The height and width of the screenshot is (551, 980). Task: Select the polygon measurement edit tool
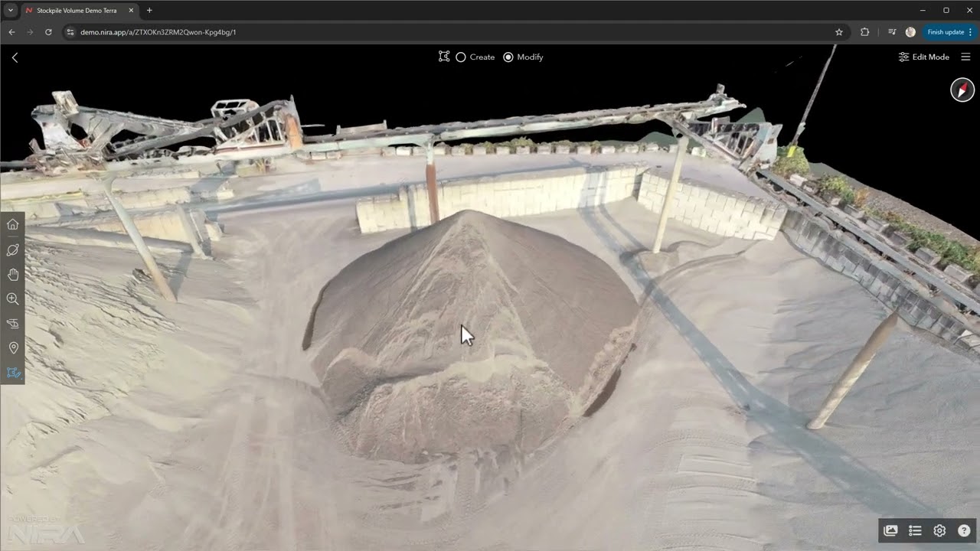point(12,373)
